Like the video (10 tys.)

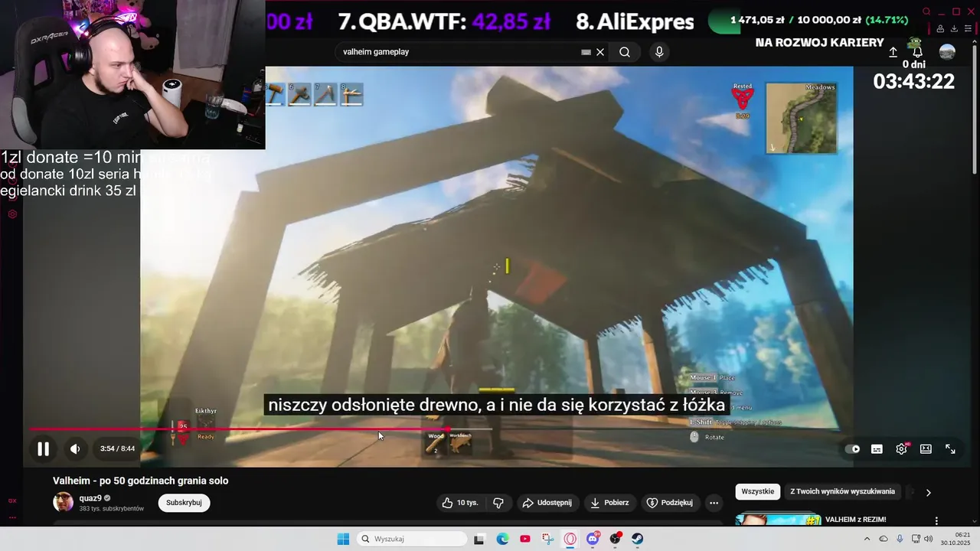(459, 503)
